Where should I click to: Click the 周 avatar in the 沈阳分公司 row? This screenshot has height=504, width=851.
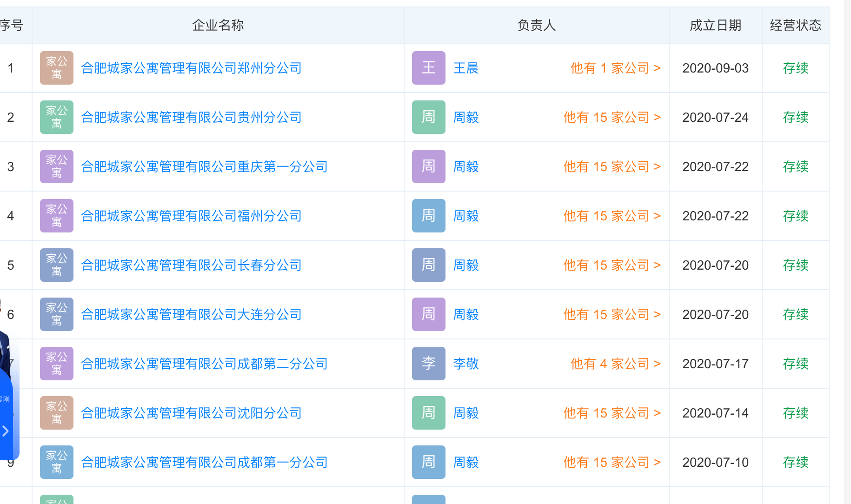[429, 413]
